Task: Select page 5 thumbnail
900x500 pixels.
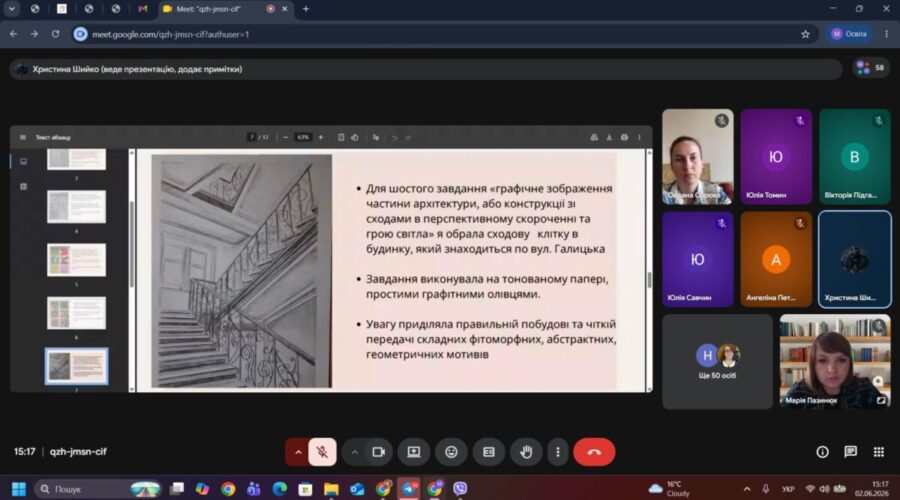Action: pos(76,260)
